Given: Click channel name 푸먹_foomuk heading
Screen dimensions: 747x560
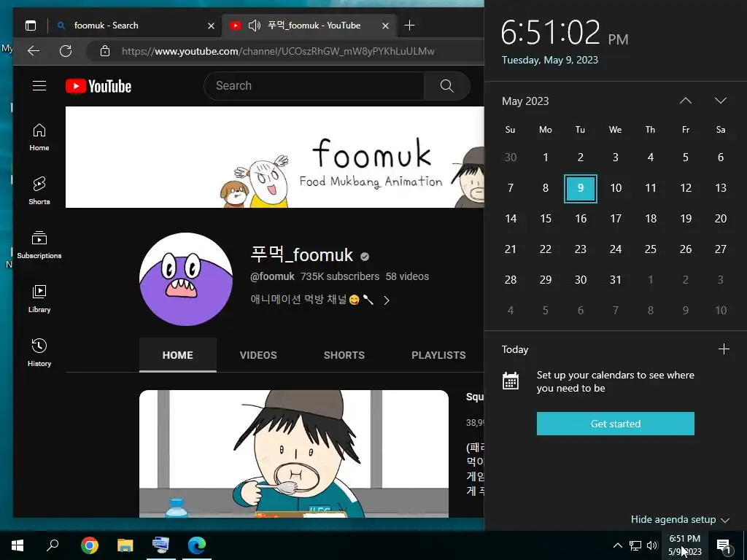Looking at the screenshot, I should tap(301, 255).
